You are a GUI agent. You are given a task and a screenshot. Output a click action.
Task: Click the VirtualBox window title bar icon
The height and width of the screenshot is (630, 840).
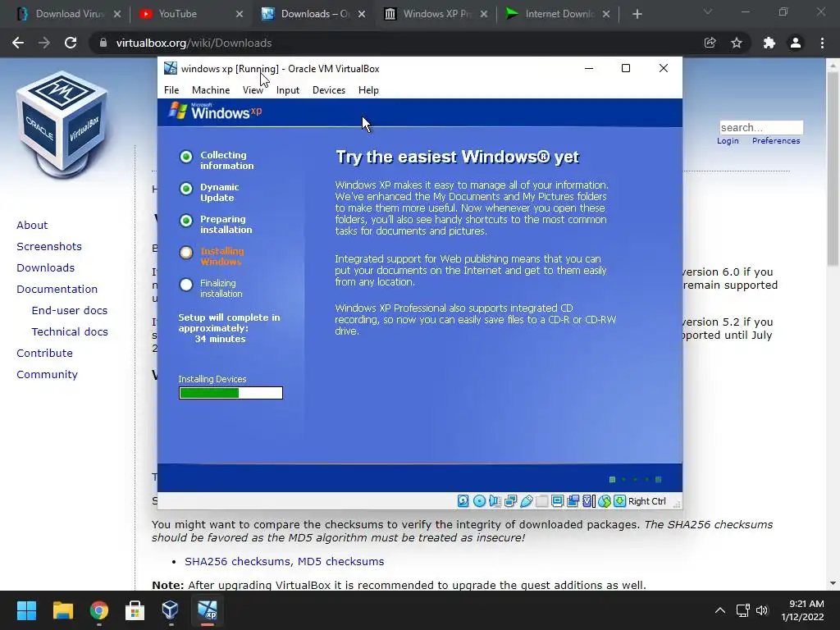(171, 68)
